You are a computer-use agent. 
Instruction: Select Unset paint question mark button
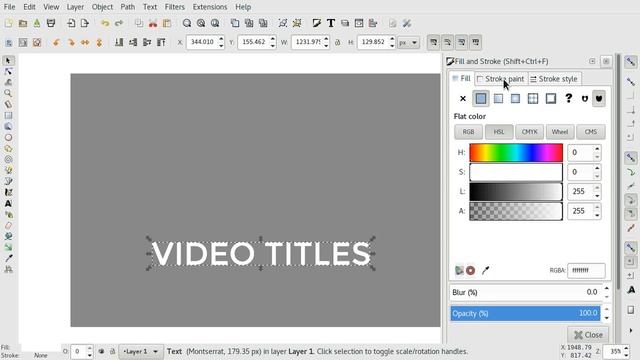click(569, 98)
